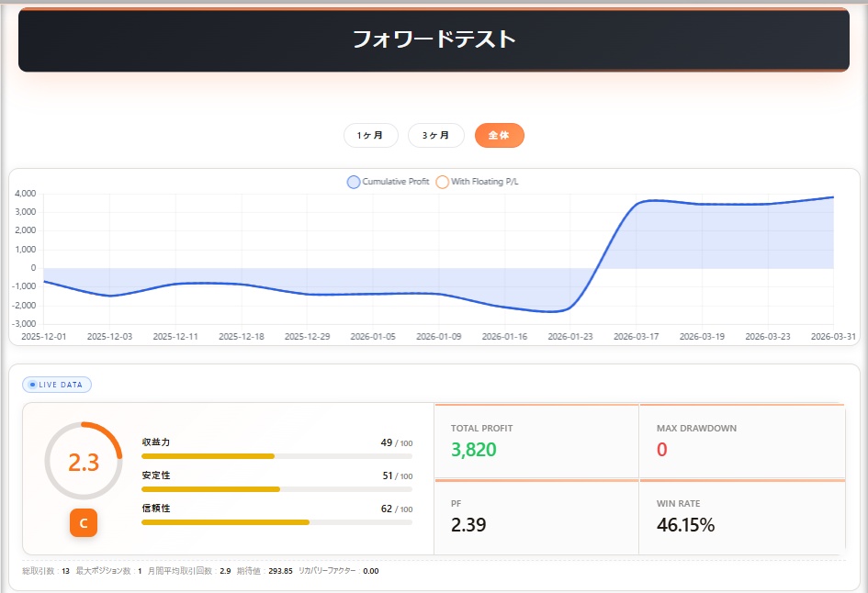Click the blue Cumulative Profit legend circle

[x=354, y=182]
